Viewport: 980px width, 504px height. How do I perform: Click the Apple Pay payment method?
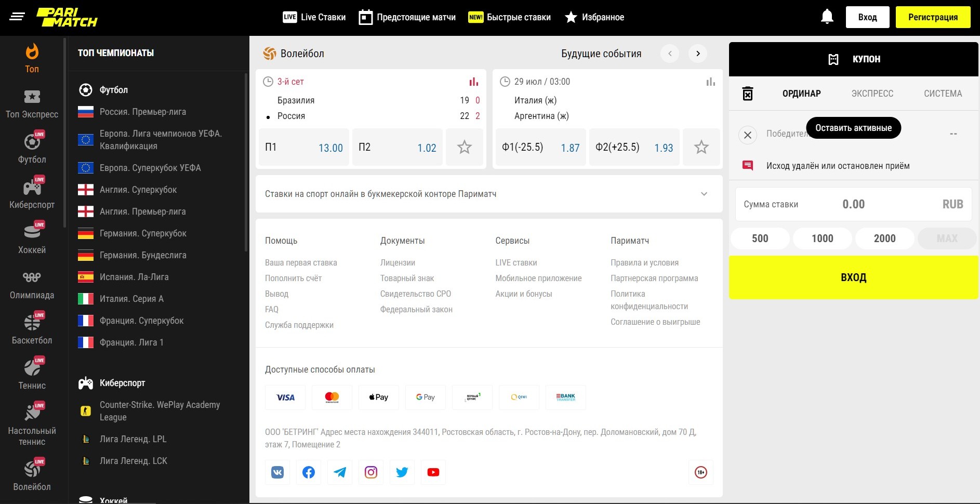379,397
